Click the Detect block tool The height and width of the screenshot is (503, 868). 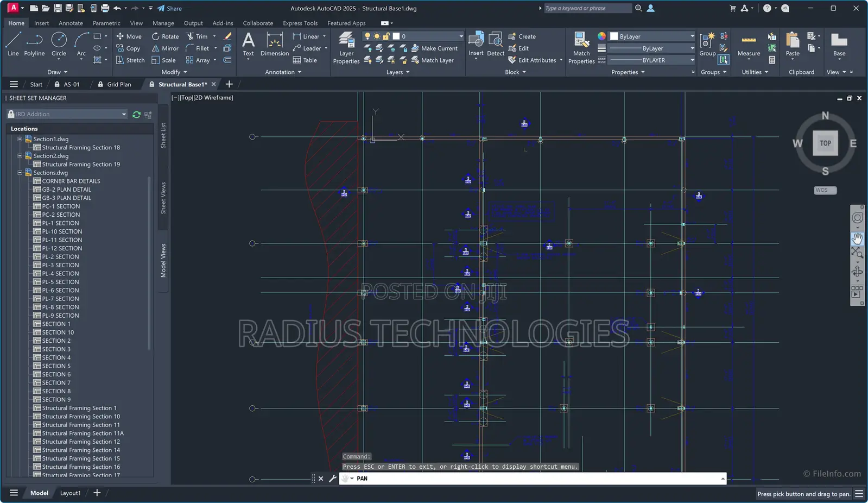[x=496, y=43]
